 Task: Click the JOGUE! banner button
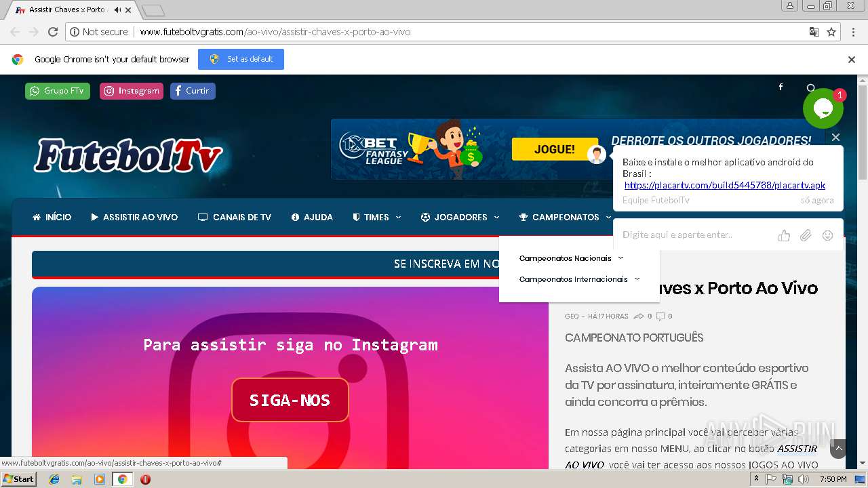(555, 149)
